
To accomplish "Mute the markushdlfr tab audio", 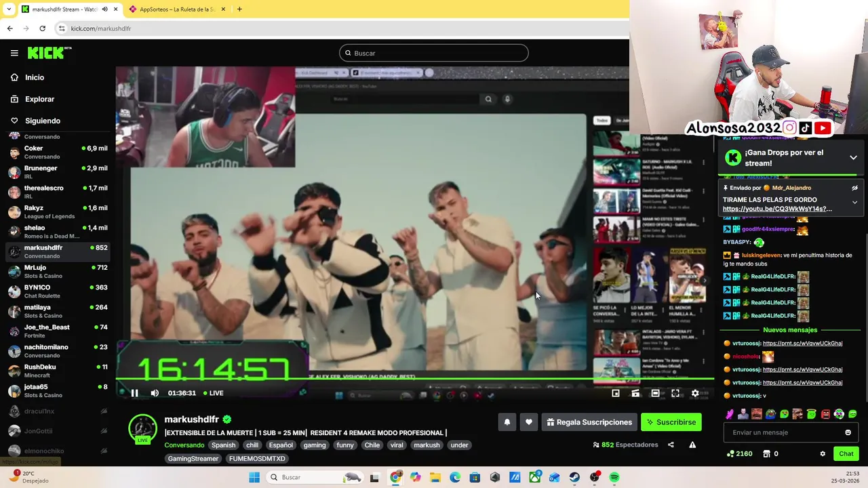I will pyautogui.click(x=104, y=9).
